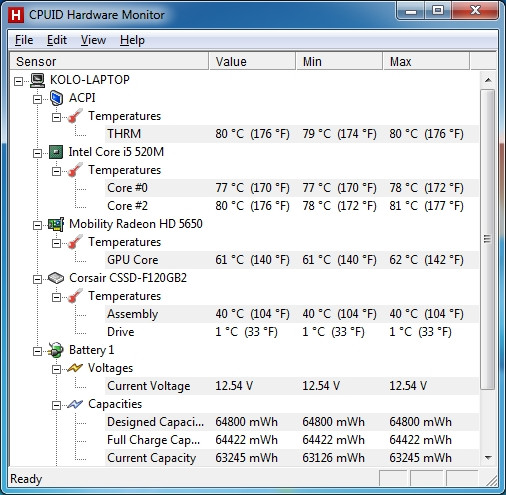Click the 63126 mWh min value
Screen dimensions: 506x495
point(333,458)
